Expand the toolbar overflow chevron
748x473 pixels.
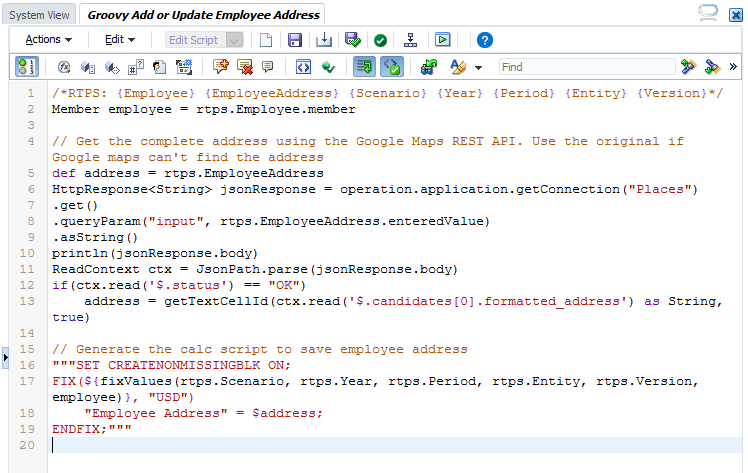[x=734, y=67]
